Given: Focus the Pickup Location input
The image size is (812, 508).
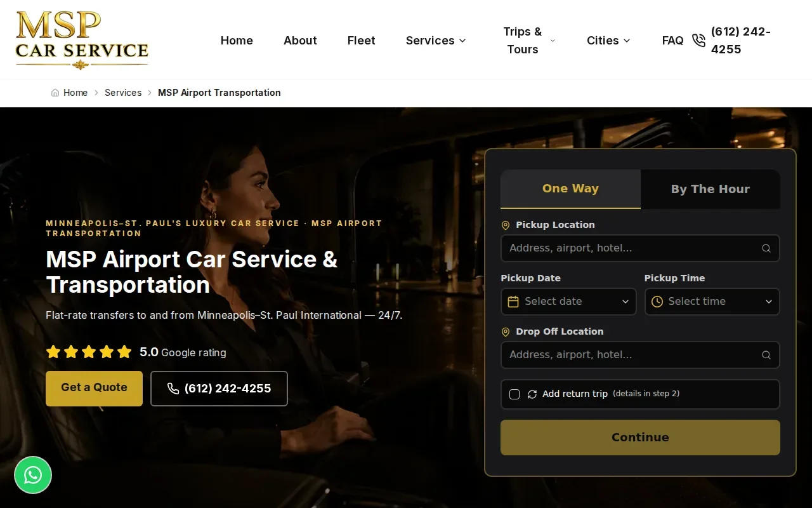Looking at the screenshot, I should 640,248.
